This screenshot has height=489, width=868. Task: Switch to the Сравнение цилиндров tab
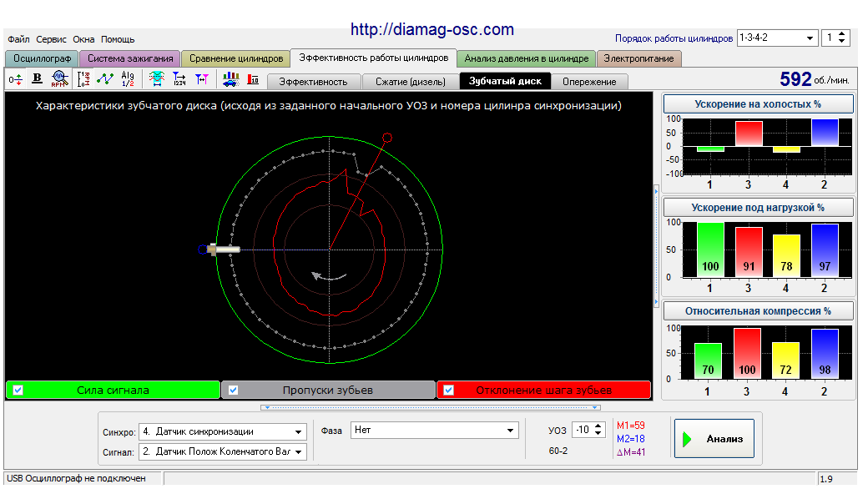(236, 58)
